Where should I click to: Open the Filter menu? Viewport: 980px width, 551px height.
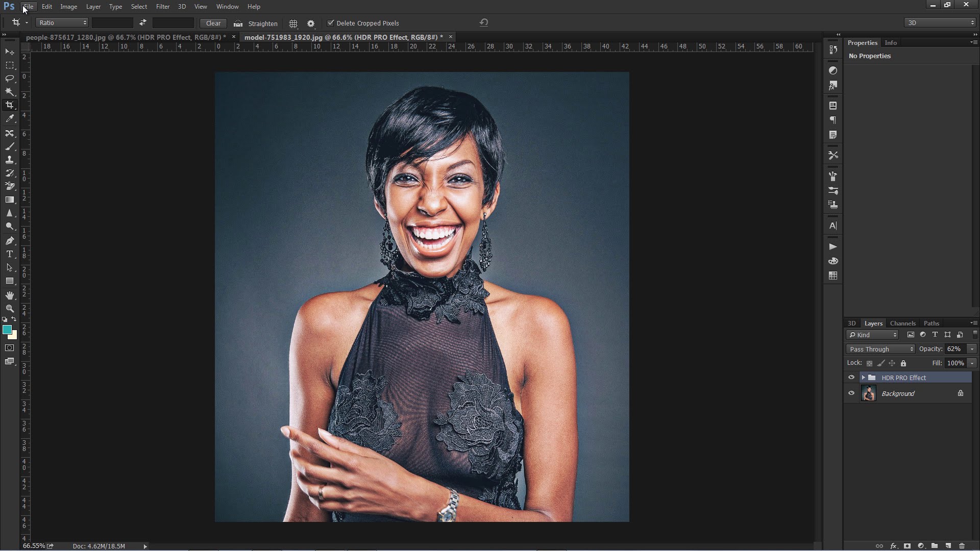pyautogui.click(x=163, y=6)
